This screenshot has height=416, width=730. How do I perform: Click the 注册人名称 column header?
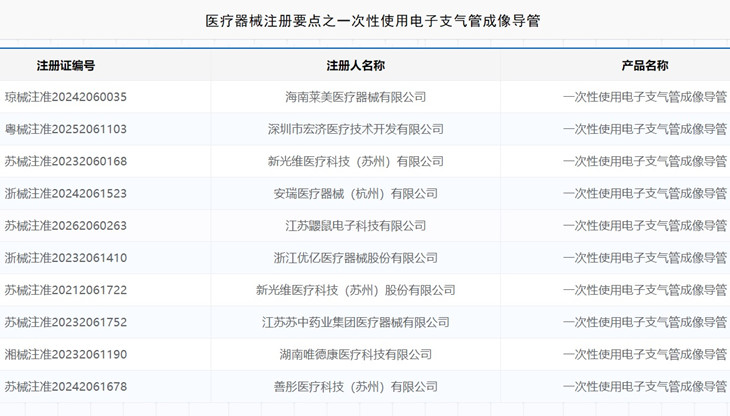pyautogui.click(x=356, y=66)
